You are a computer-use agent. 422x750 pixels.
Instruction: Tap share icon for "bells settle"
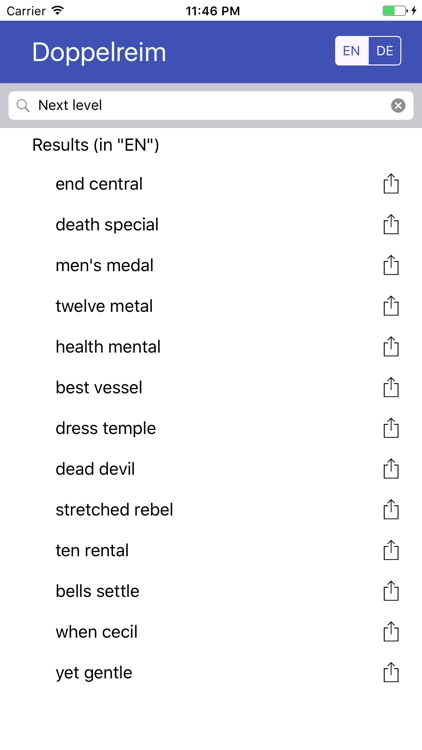pyautogui.click(x=391, y=591)
